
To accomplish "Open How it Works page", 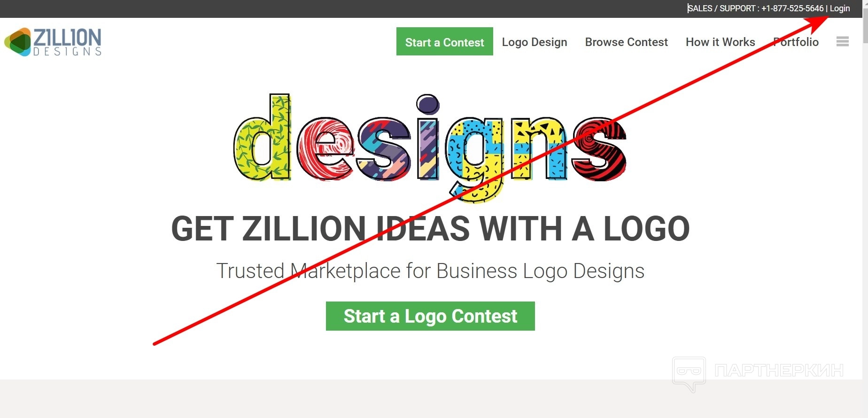I will click(720, 42).
